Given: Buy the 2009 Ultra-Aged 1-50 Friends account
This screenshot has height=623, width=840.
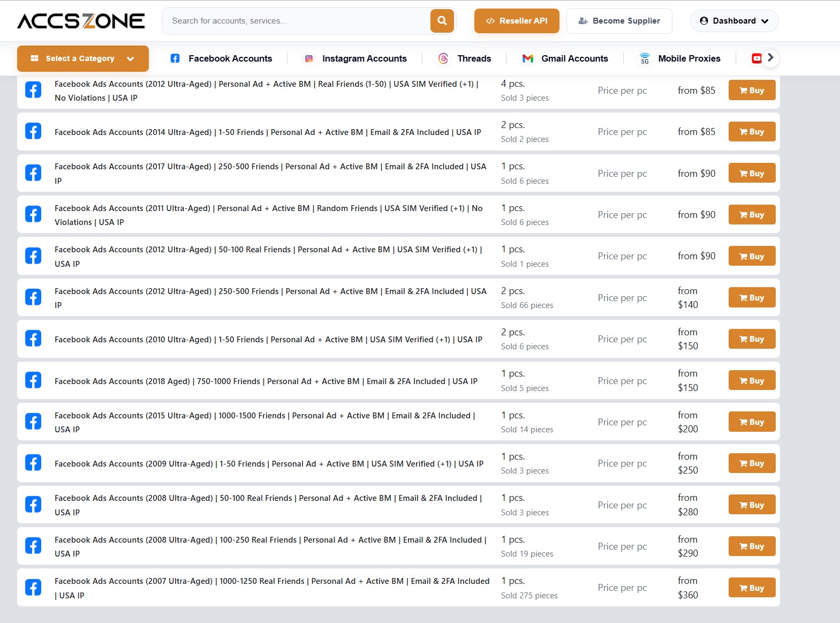Looking at the screenshot, I should 752,463.
